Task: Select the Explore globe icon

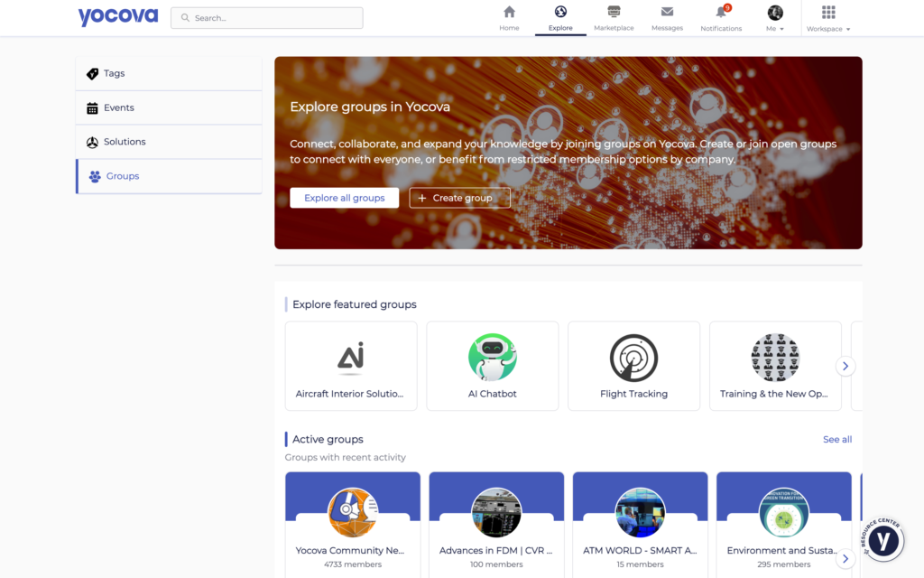Action: pos(560,11)
